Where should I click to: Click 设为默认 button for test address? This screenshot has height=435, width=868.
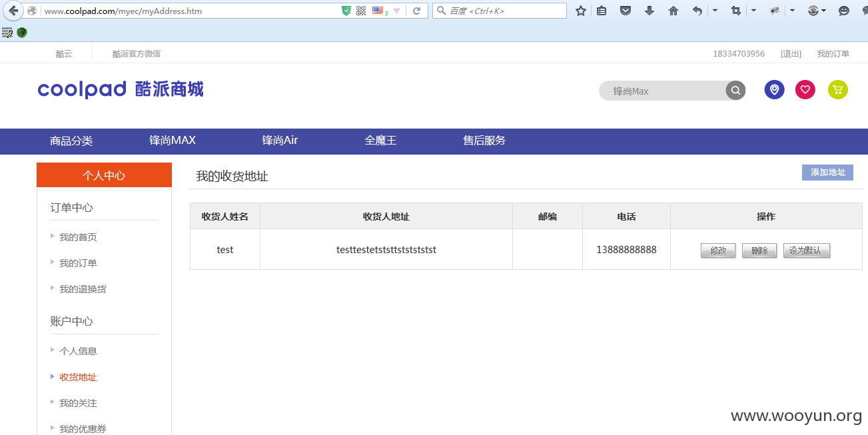(807, 250)
